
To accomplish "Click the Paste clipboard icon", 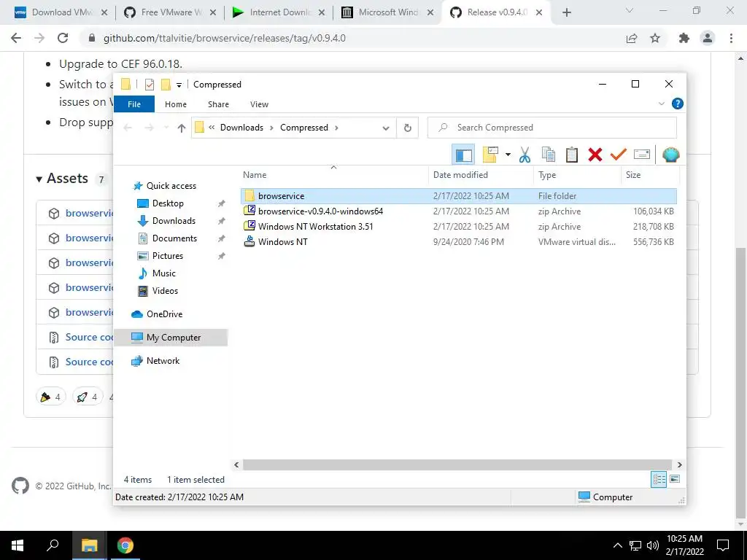I will [572, 155].
